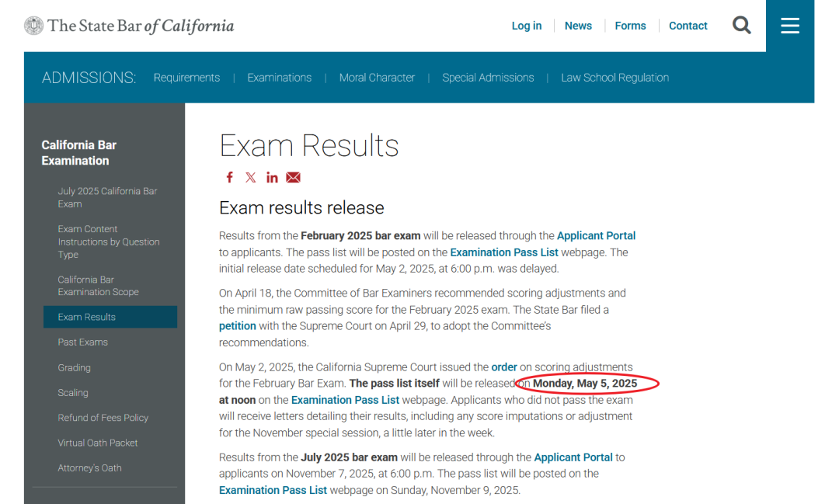Click 'July 2025 bar exam' bold text
Image resolution: width=839 pixels, height=504 pixels.
[349, 457]
